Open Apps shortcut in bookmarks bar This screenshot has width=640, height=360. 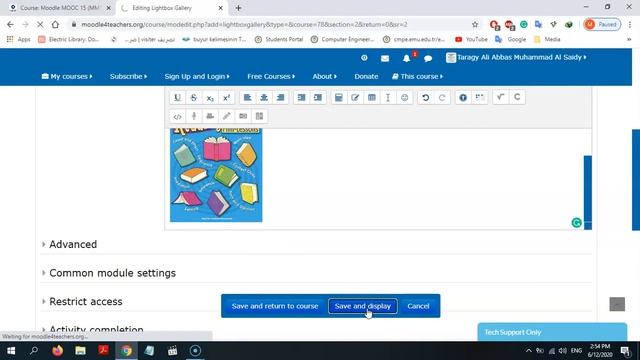coord(19,39)
